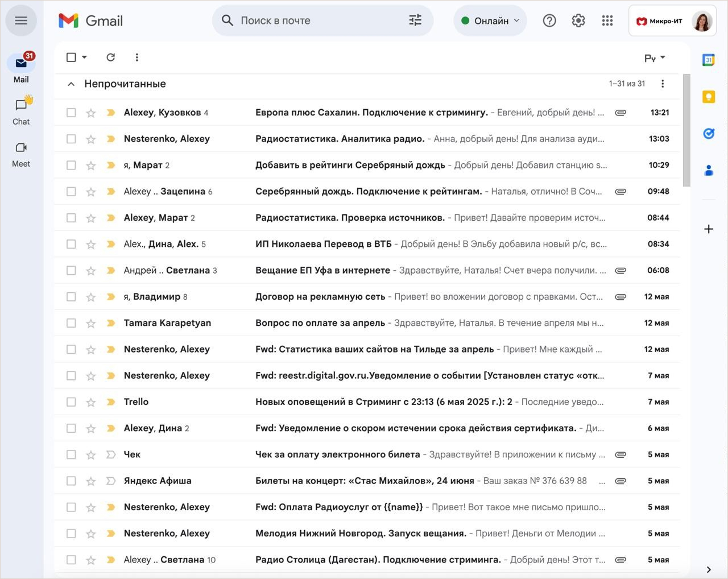Switch to the Meet tab
Image resolution: width=728 pixels, height=579 pixels.
[21, 154]
